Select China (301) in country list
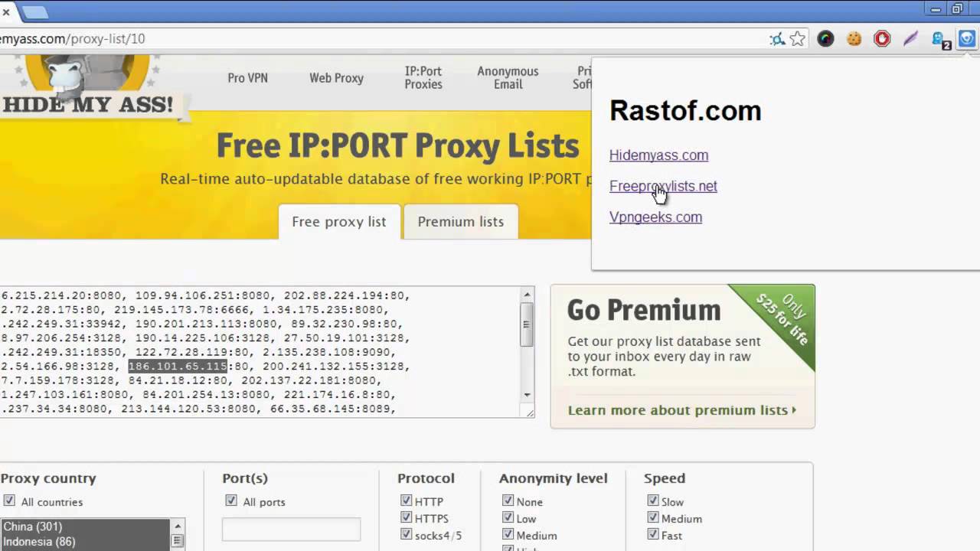Viewport: 980px width, 551px height. pyautogui.click(x=84, y=527)
